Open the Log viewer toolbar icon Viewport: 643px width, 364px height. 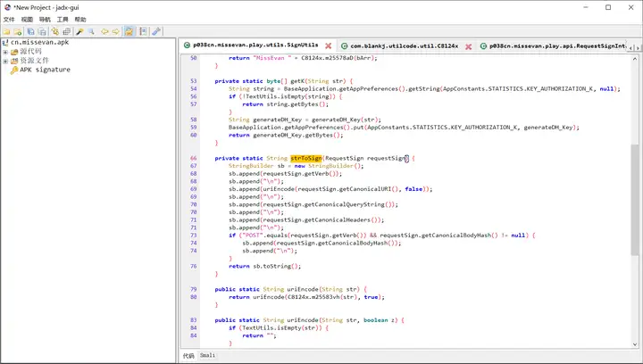click(143, 31)
